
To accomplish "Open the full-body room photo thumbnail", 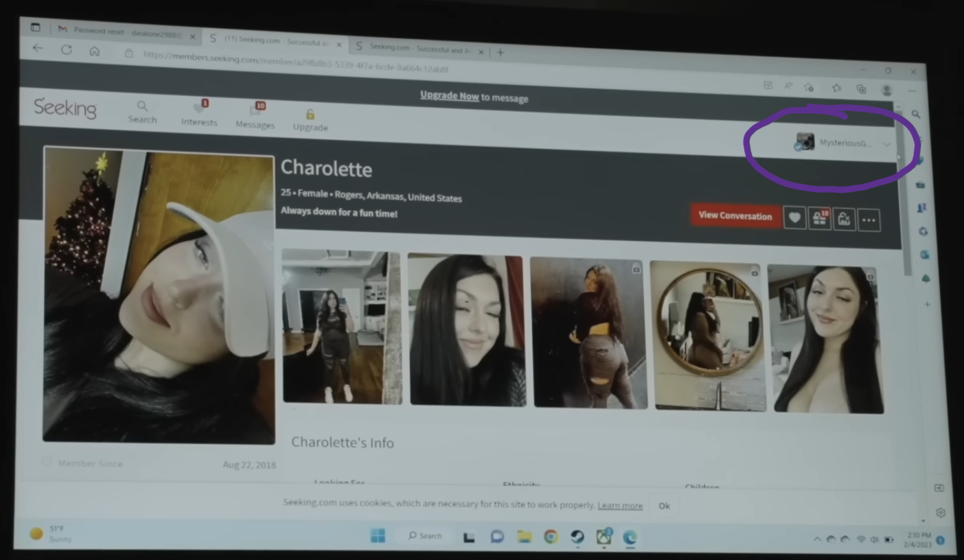I will 342,327.
